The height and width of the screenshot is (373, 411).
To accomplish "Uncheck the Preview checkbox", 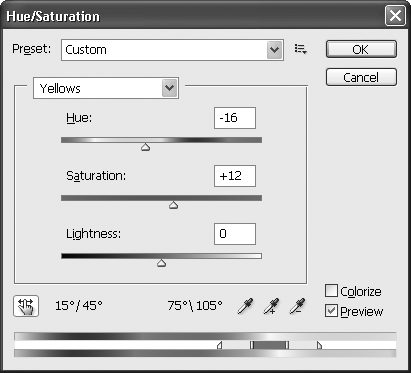I will 331,311.
